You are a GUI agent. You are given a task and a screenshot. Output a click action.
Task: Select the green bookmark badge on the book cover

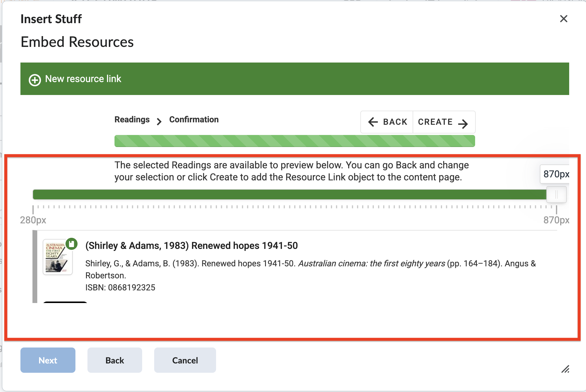tap(71, 244)
